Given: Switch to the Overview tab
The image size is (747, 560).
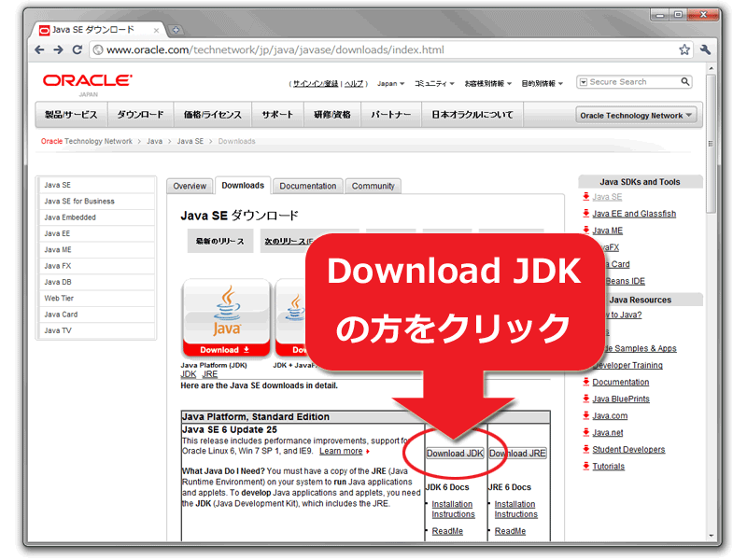Looking at the screenshot, I should click(190, 186).
